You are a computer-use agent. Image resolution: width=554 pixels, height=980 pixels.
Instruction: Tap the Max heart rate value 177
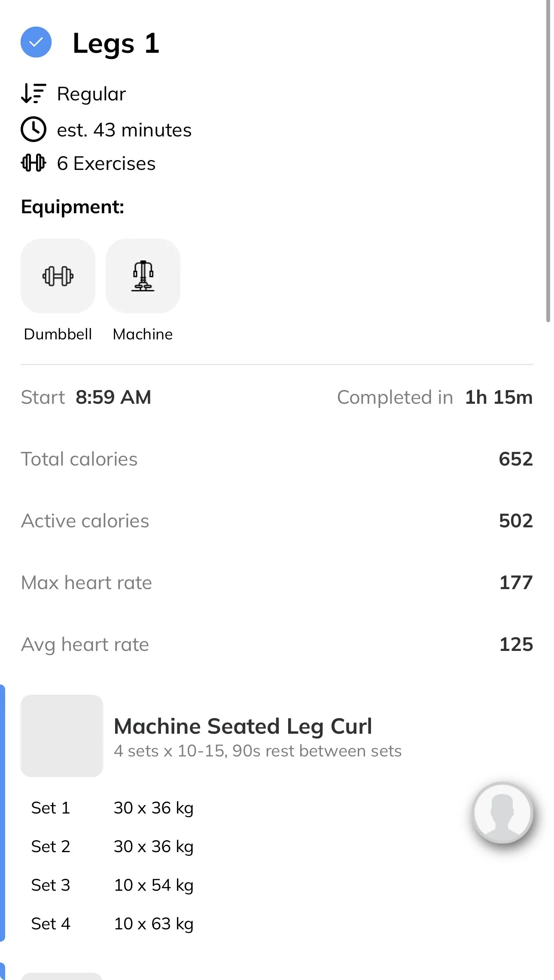[x=516, y=583]
